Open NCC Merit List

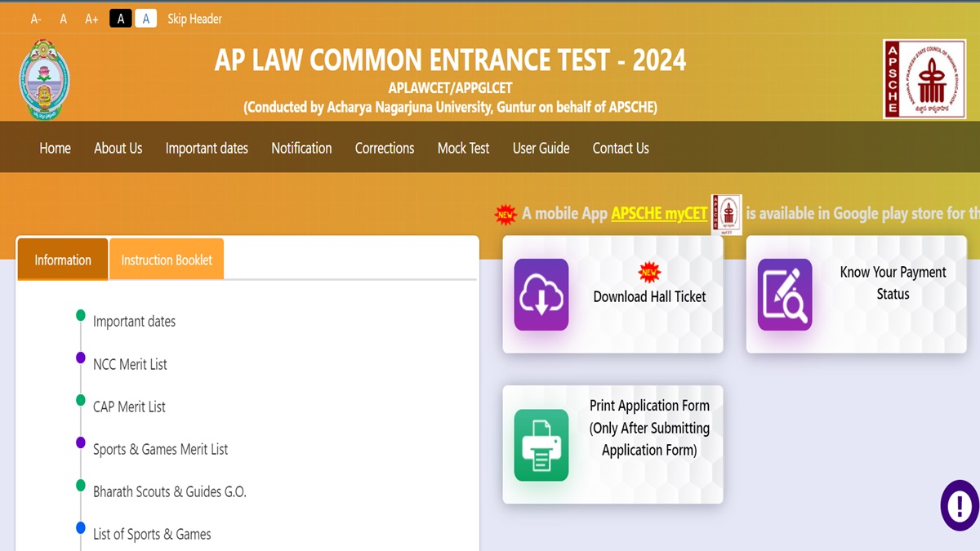(130, 364)
